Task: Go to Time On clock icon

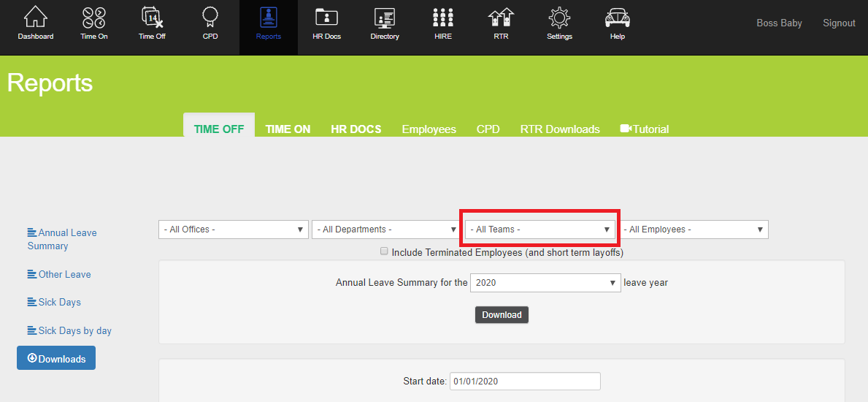Action: pyautogui.click(x=93, y=18)
